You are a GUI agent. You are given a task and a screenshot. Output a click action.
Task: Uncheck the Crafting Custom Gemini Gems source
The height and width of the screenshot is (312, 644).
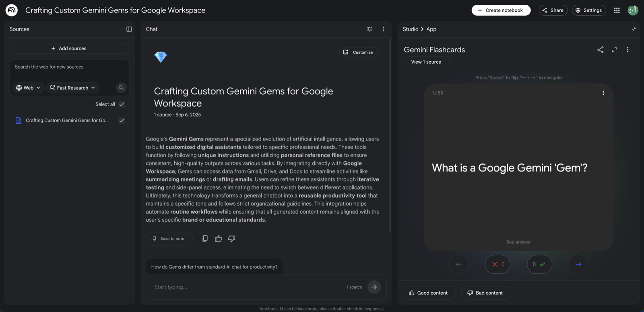tap(122, 121)
